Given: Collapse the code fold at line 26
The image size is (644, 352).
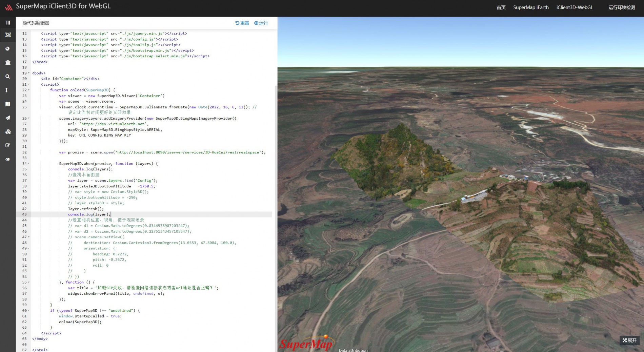Looking at the screenshot, I should [x=29, y=118].
